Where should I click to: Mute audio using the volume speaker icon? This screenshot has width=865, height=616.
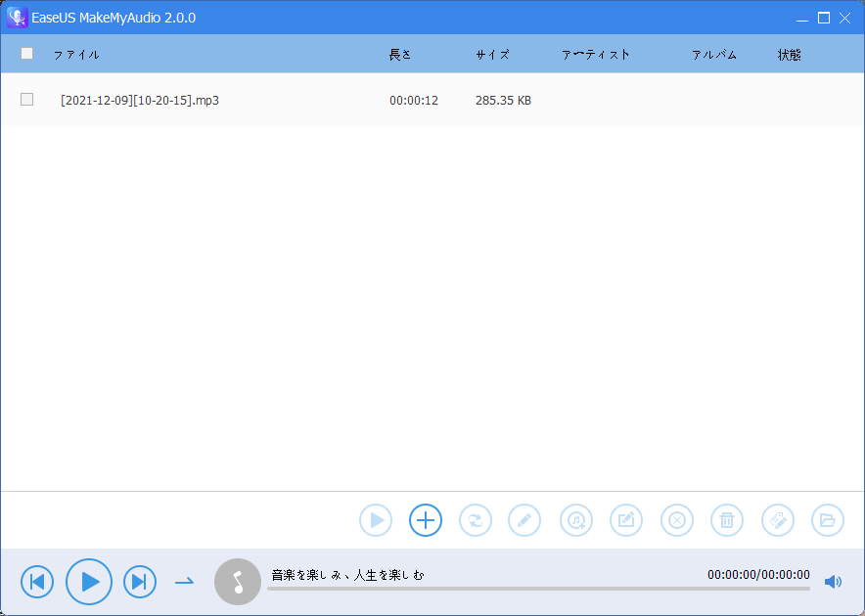[833, 581]
